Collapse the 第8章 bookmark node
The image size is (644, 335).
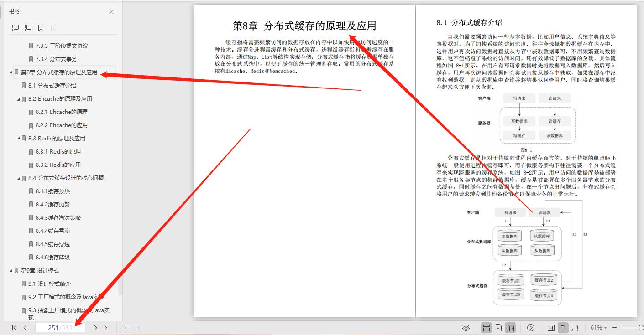(11, 72)
